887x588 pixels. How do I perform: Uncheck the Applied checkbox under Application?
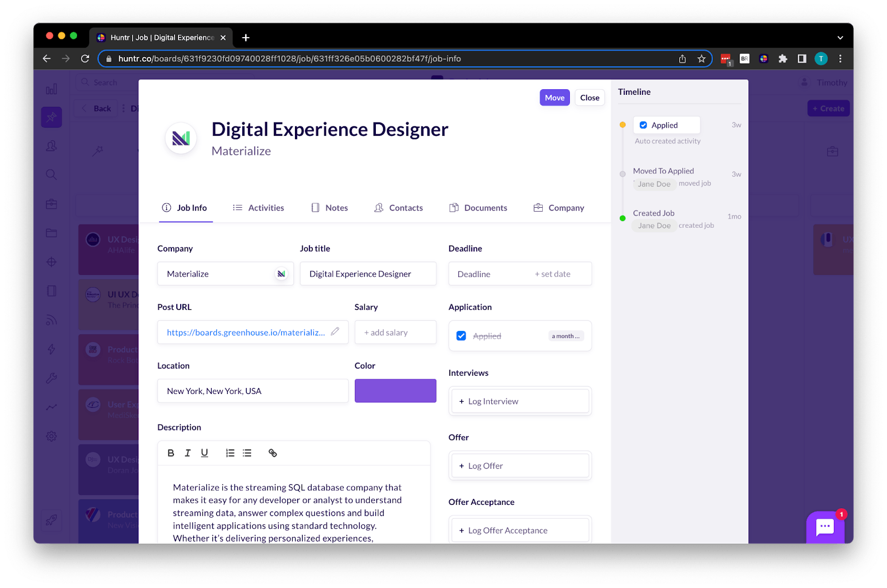tap(461, 336)
